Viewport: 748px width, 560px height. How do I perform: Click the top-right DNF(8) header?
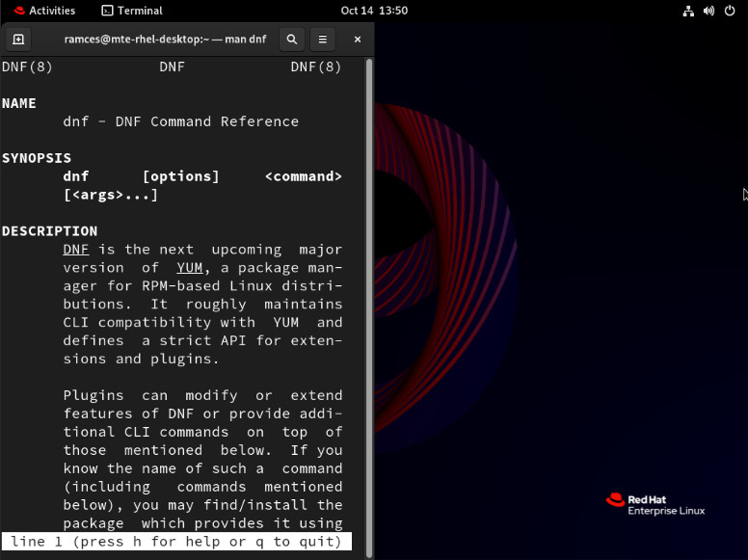point(316,67)
